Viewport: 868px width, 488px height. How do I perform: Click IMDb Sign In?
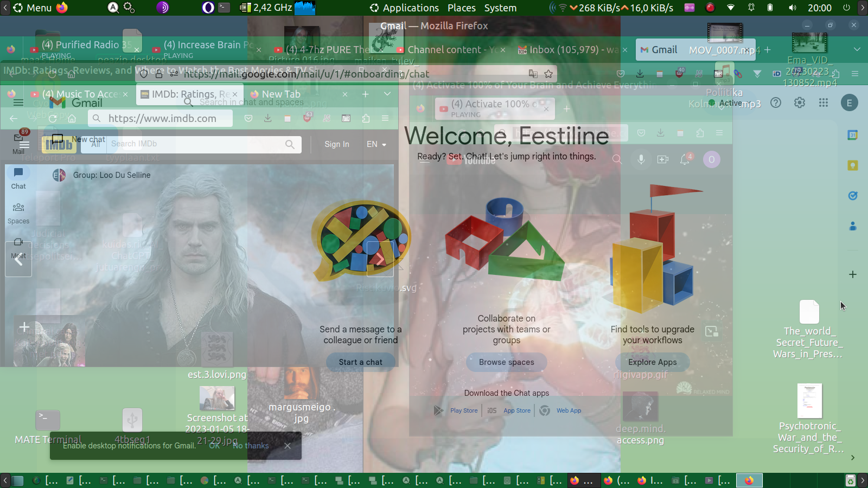click(337, 144)
